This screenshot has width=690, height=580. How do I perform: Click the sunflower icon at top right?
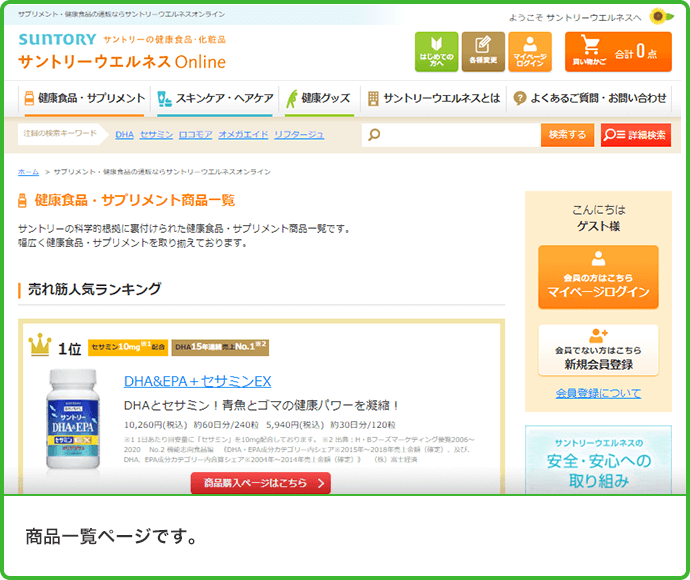coord(660,17)
